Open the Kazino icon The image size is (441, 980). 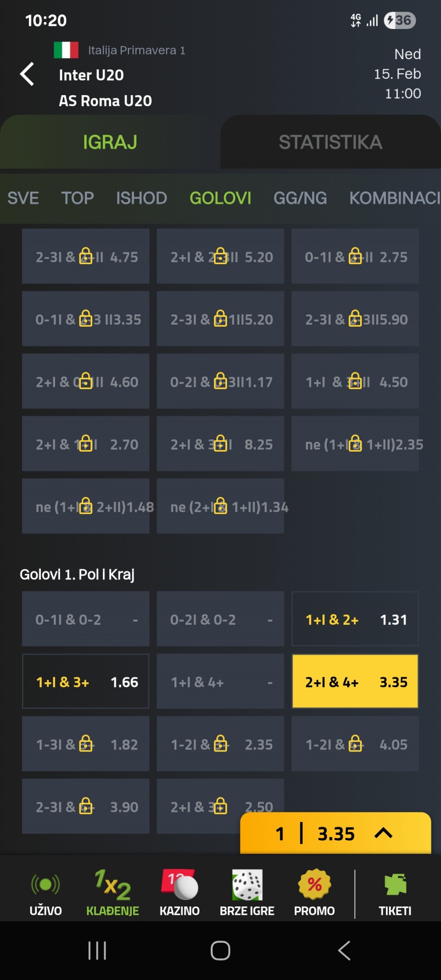(x=180, y=885)
